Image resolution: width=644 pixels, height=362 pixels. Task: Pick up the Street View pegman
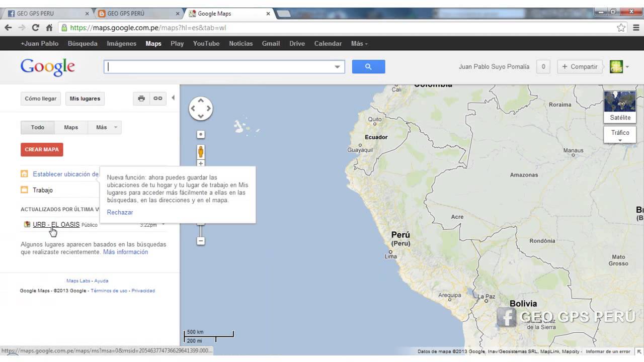coord(201,151)
